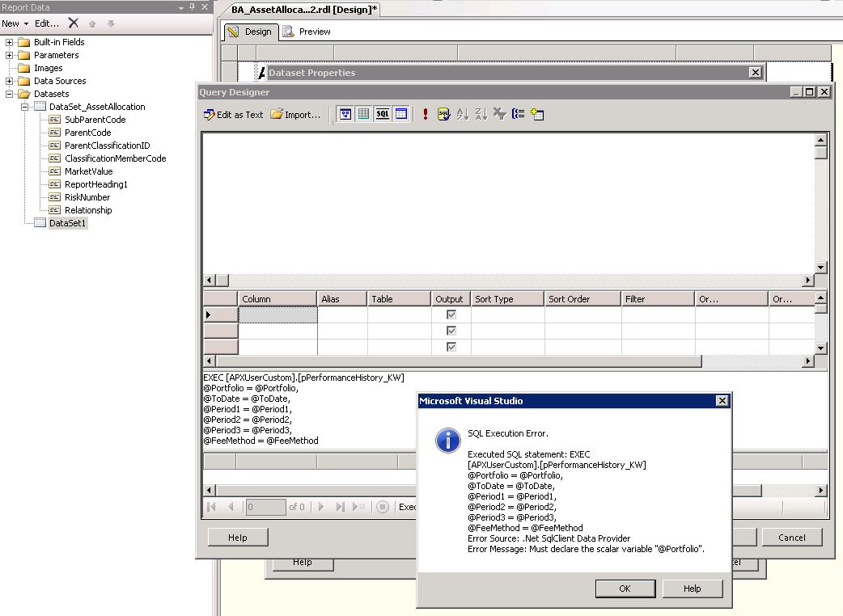843x616 pixels.
Task: Expand the Data Sources folder
Action: click(9, 81)
